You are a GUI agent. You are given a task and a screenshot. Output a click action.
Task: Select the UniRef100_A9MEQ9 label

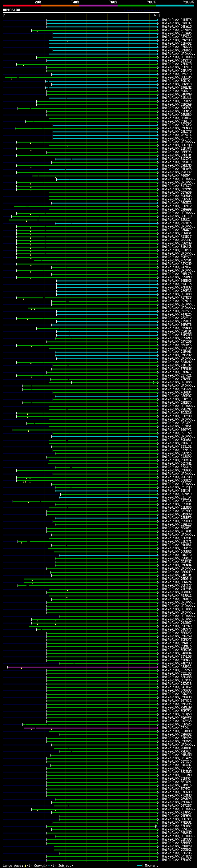(x=176, y=707)
